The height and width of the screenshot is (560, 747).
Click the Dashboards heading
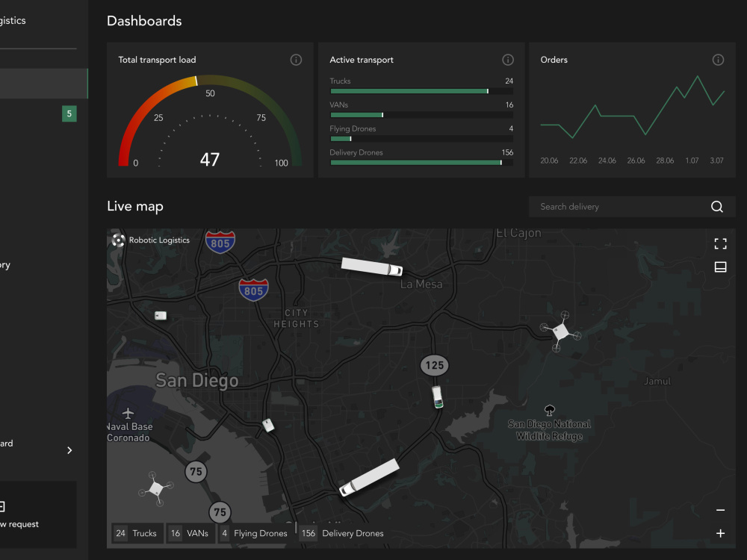[144, 21]
